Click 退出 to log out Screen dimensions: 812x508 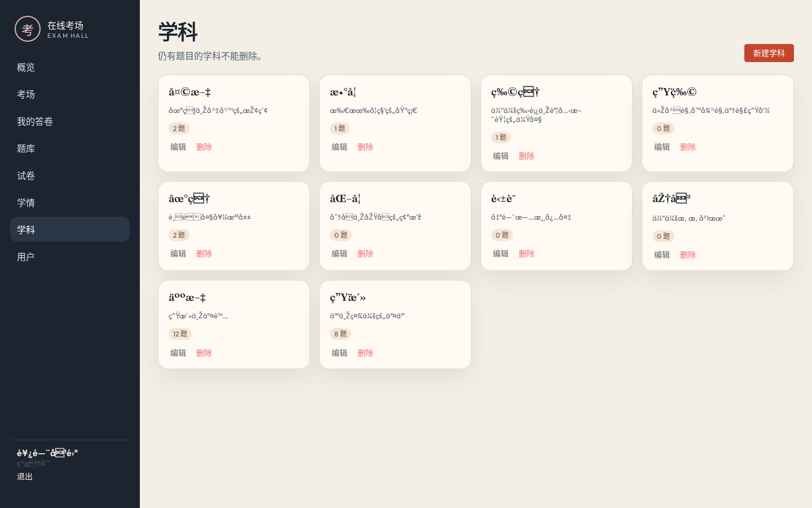click(x=25, y=476)
